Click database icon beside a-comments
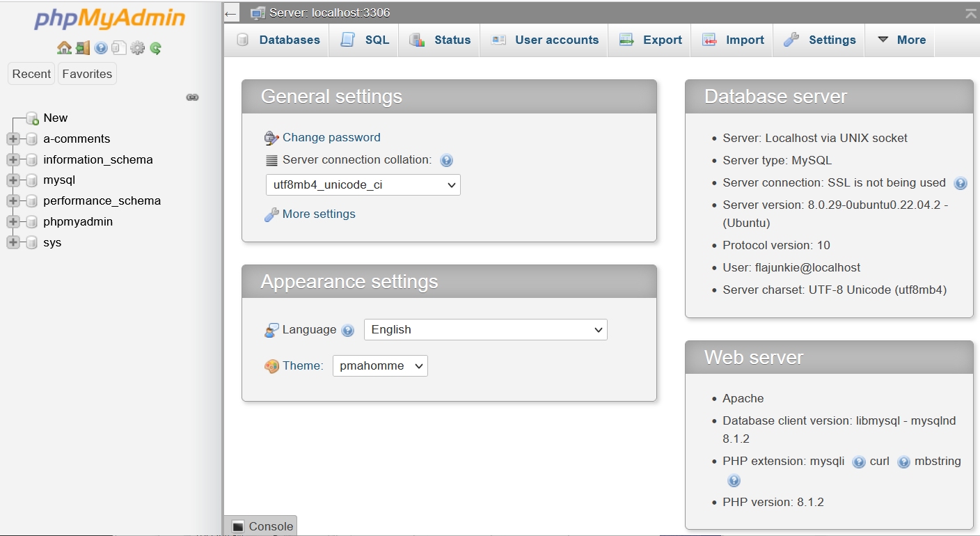The width and height of the screenshot is (980, 536). pos(31,139)
